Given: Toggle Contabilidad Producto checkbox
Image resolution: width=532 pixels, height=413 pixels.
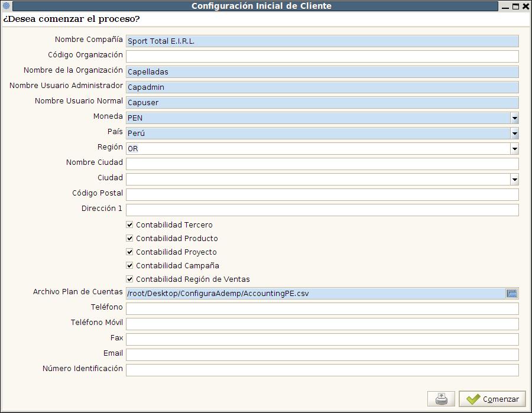Looking at the screenshot, I should [129, 238].
